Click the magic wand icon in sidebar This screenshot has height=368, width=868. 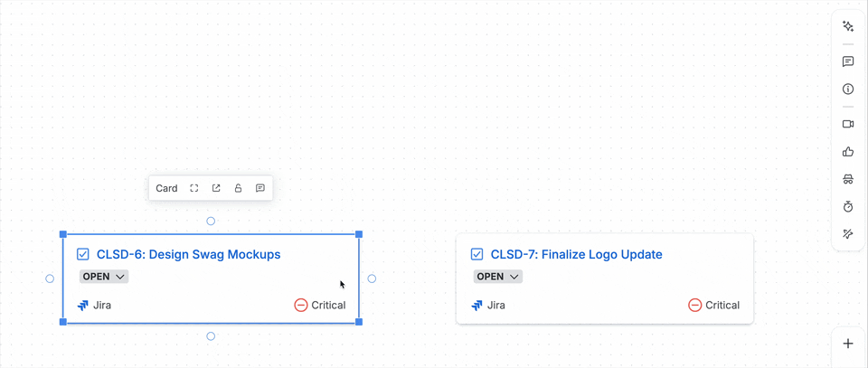(848, 234)
